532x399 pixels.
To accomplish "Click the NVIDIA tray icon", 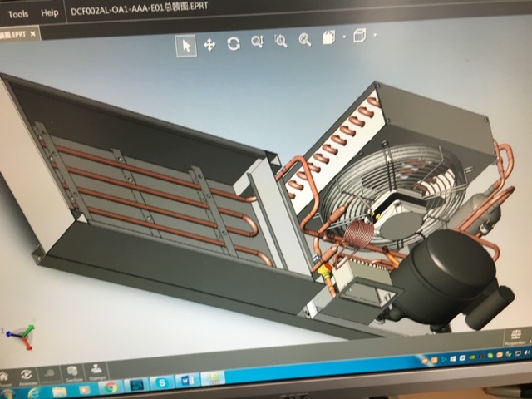I will point(471,357).
